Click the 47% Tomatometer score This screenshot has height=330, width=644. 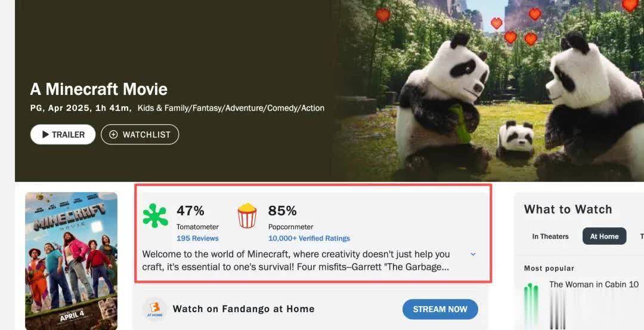click(x=190, y=211)
